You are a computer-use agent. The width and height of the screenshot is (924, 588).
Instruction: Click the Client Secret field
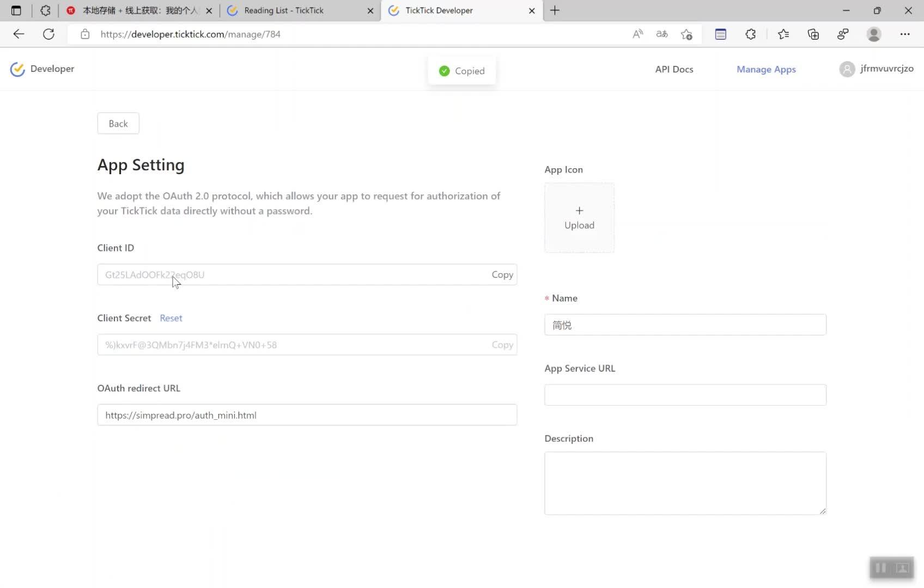point(307,345)
